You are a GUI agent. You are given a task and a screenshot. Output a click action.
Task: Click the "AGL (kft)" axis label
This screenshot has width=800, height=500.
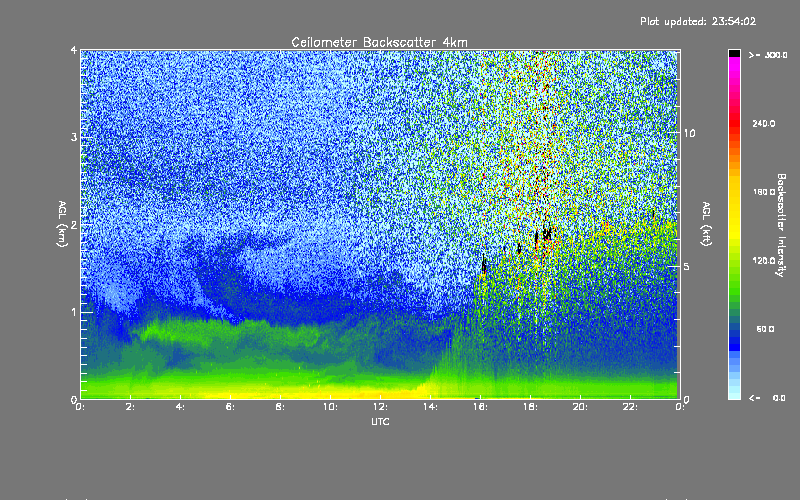pyautogui.click(x=706, y=224)
